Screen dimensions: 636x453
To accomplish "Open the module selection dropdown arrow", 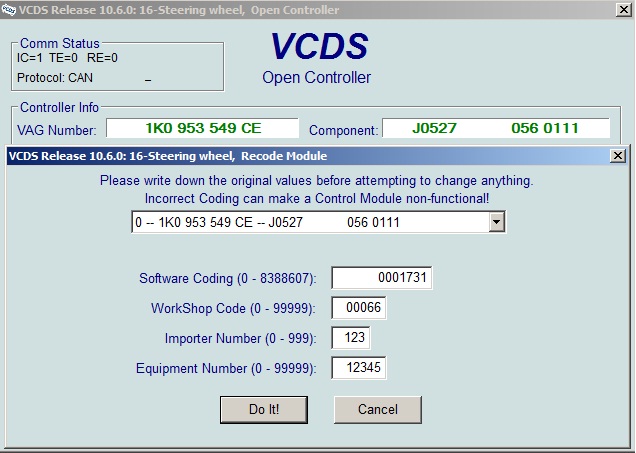I will (x=496, y=222).
